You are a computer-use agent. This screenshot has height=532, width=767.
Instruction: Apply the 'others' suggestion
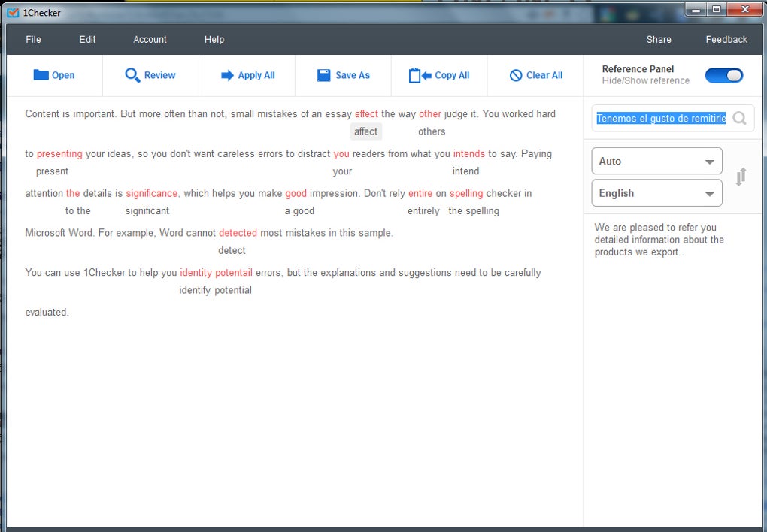click(x=432, y=131)
